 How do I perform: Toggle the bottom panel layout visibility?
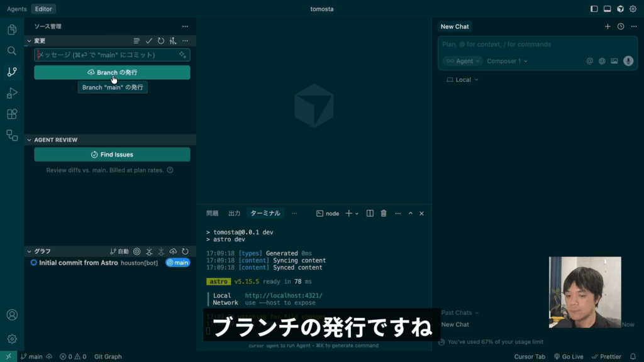608,9
